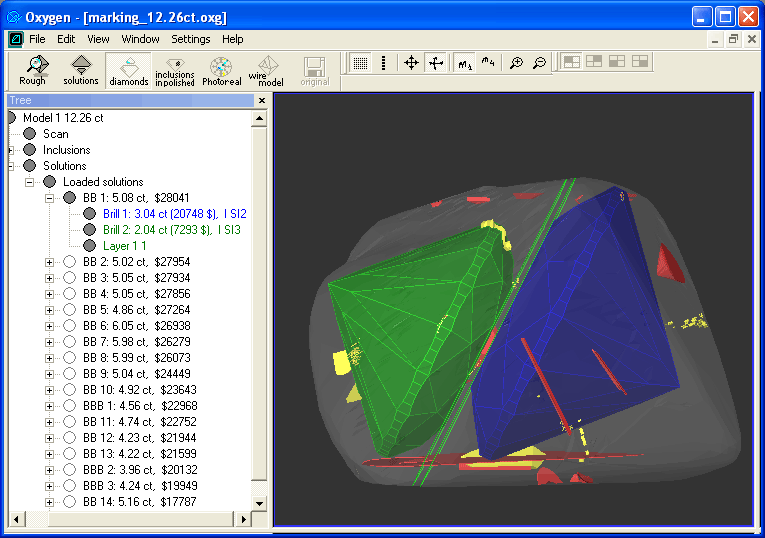
Task: Expand the BB 3 tree node
Action: (50, 278)
